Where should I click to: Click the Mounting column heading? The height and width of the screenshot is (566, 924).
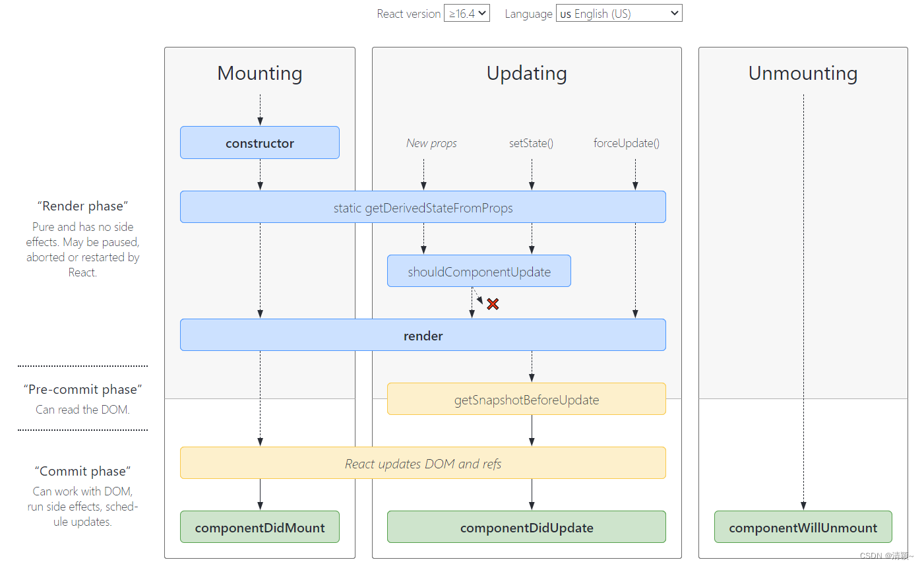[260, 73]
